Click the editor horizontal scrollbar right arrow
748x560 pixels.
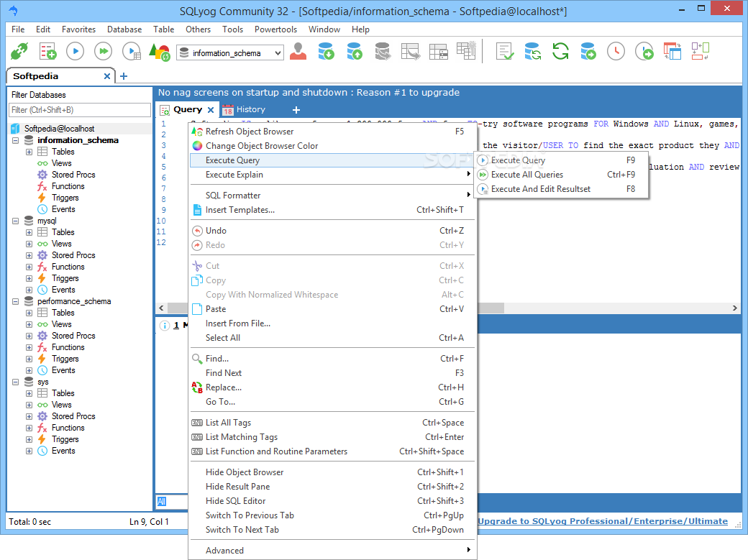pyautogui.click(x=734, y=308)
